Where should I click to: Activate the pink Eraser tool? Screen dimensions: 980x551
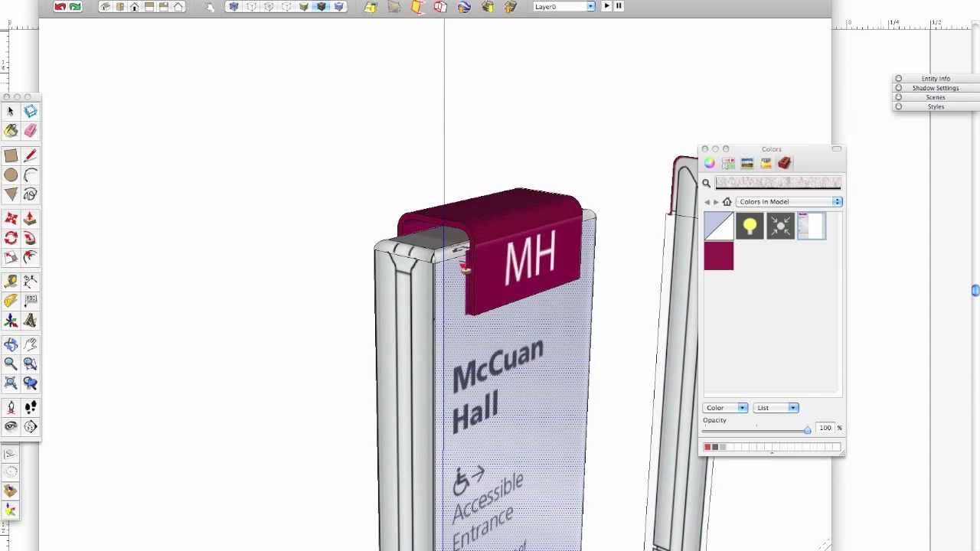click(30, 131)
